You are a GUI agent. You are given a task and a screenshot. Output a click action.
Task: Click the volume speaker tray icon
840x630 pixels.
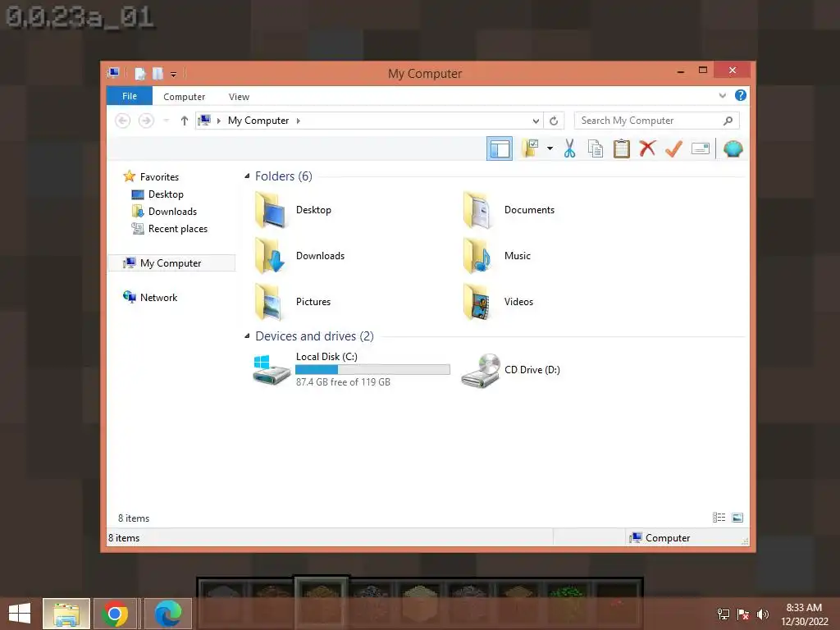762,614
